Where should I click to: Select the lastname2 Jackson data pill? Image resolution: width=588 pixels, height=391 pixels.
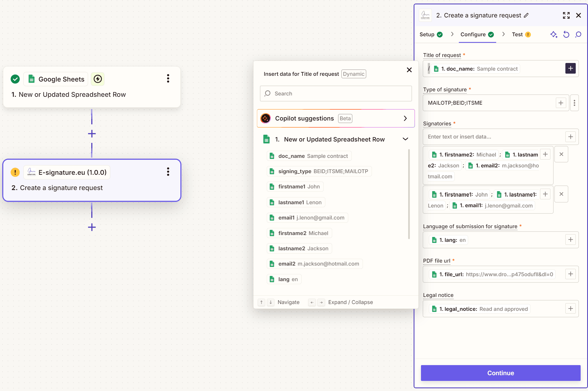pyautogui.click(x=299, y=248)
